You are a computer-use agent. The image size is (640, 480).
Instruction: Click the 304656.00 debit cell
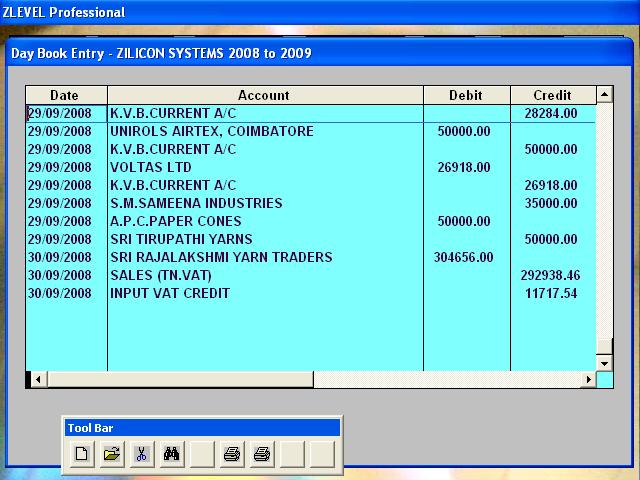click(463, 257)
